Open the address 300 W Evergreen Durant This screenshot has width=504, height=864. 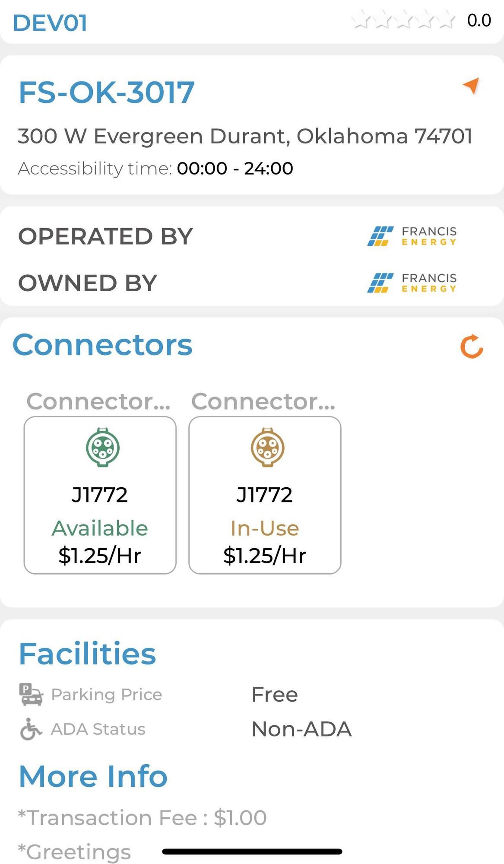245,136
